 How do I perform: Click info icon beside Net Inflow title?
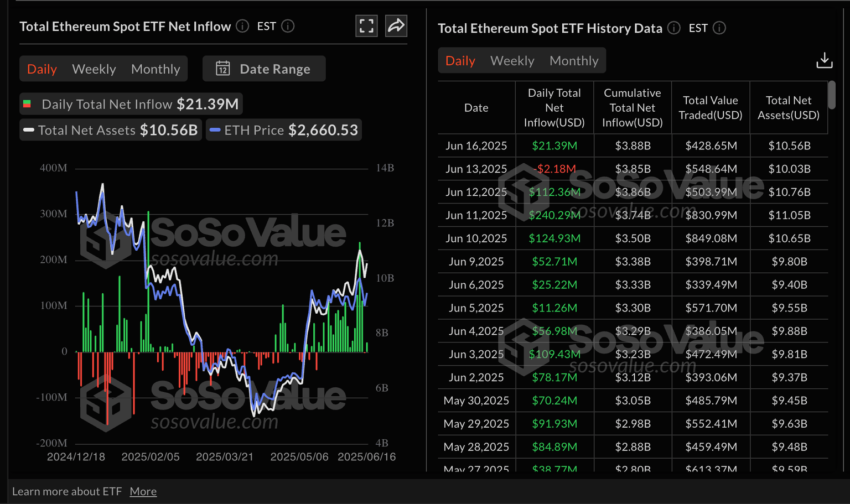pos(242,26)
